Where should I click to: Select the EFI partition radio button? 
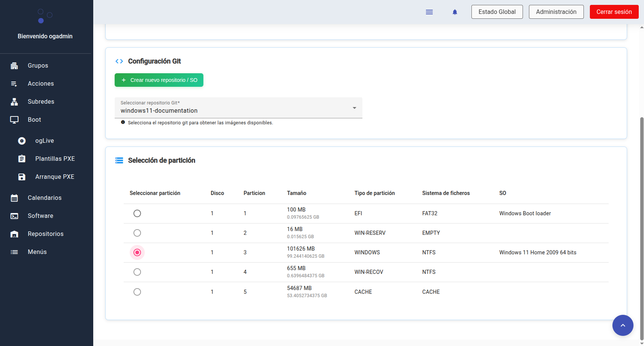coord(137,213)
